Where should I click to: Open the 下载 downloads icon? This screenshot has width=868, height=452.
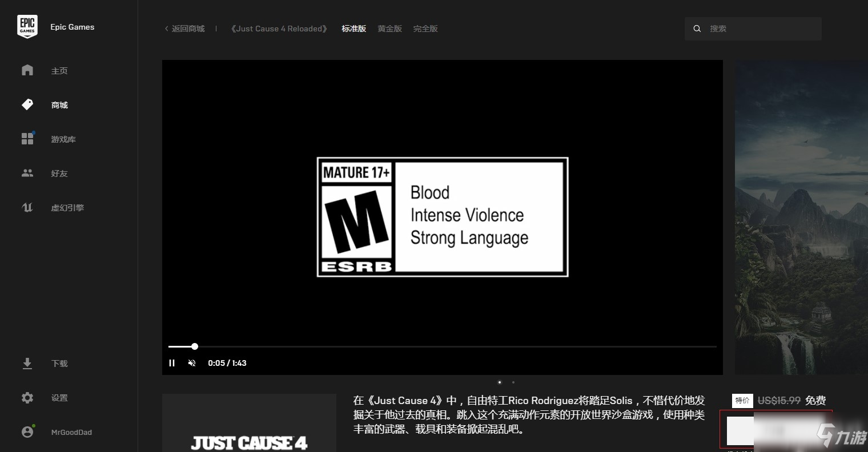click(27, 364)
